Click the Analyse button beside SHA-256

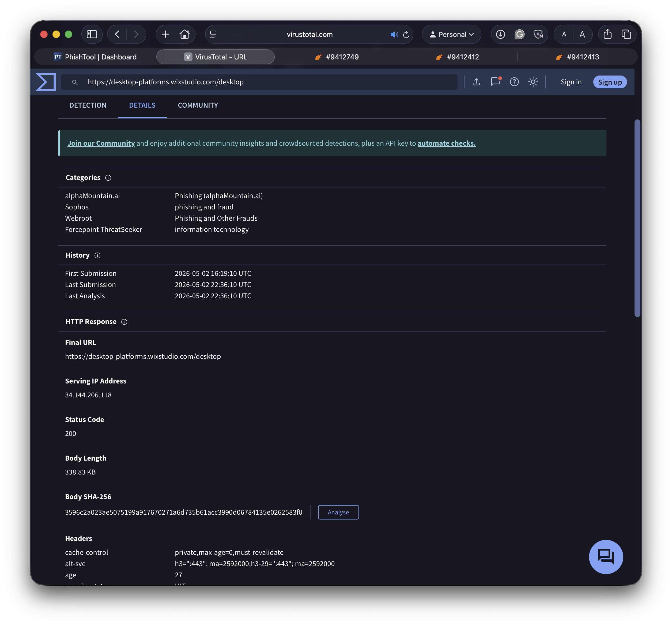[338, 512]
